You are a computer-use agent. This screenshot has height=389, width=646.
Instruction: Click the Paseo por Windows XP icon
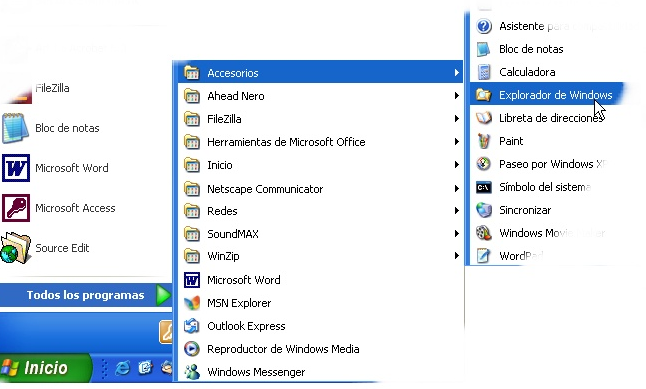pyautogui.click(x=484, y=164)
